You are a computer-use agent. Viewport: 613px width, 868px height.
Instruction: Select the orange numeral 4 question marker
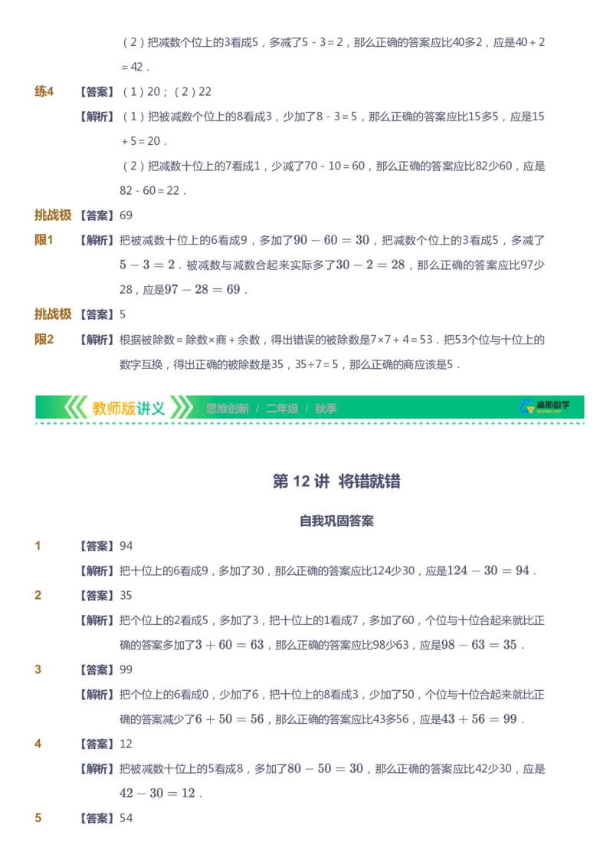[x=38, y=743]
